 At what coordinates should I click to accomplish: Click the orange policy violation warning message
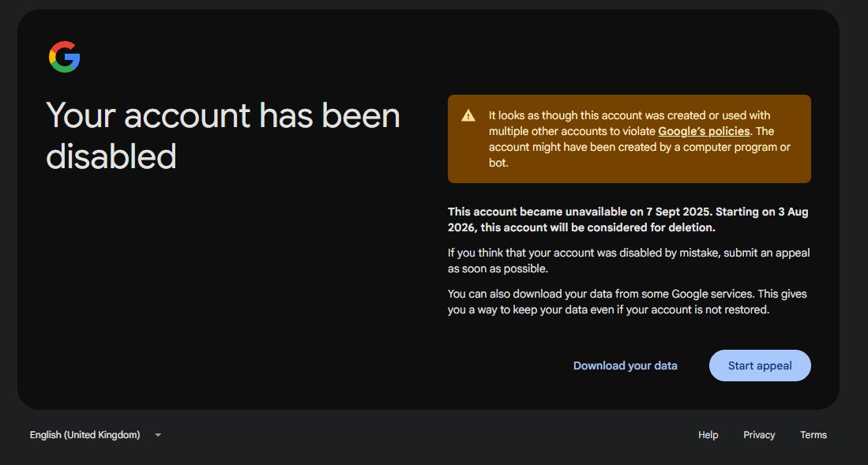click(629, 139)
